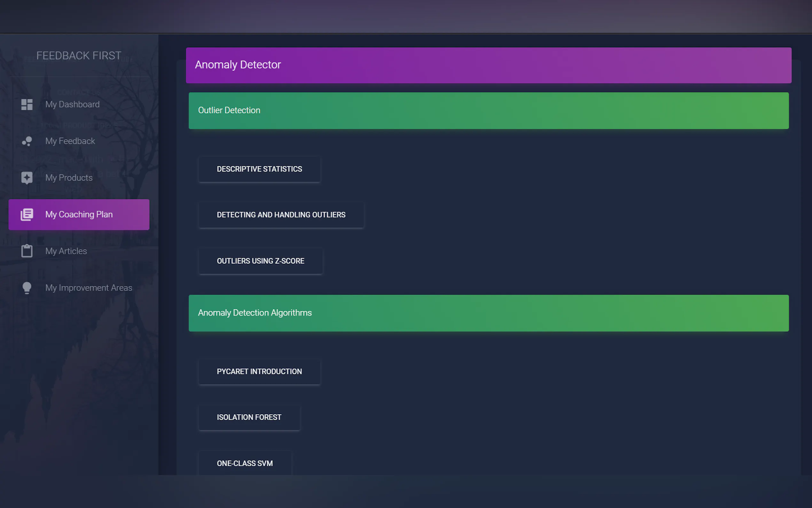Open the My Articles section

coord(66,251)
